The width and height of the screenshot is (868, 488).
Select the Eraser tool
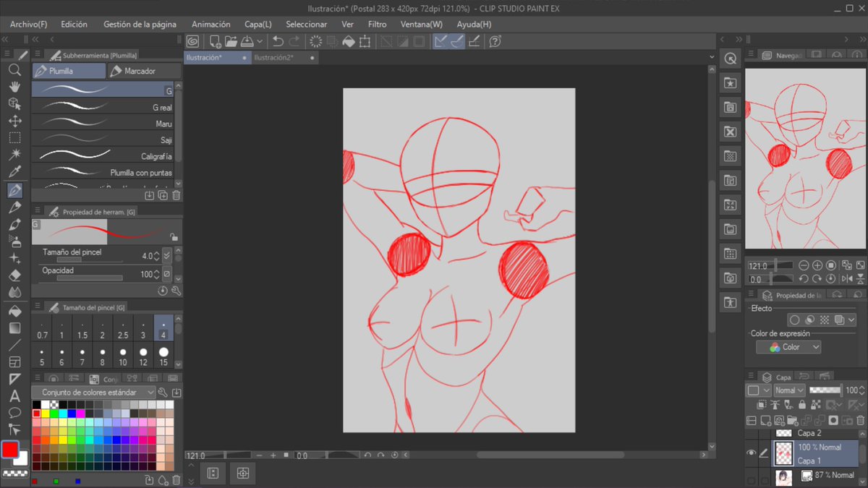click(x=14, y=275)
